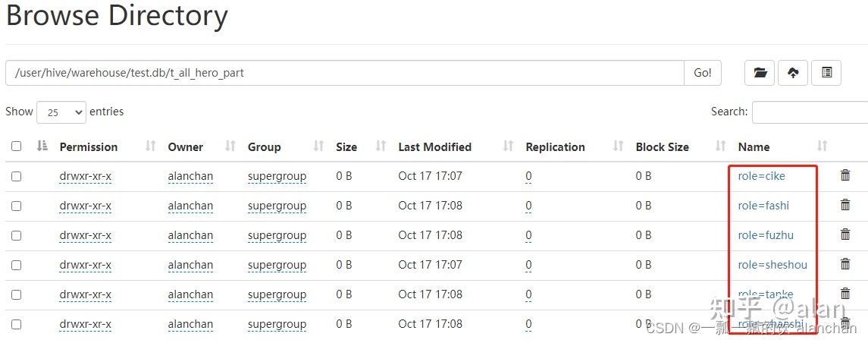The width and height of the screenshot is (868, 343).
Task: Open the Show entries dropdown
Action: 61,112
